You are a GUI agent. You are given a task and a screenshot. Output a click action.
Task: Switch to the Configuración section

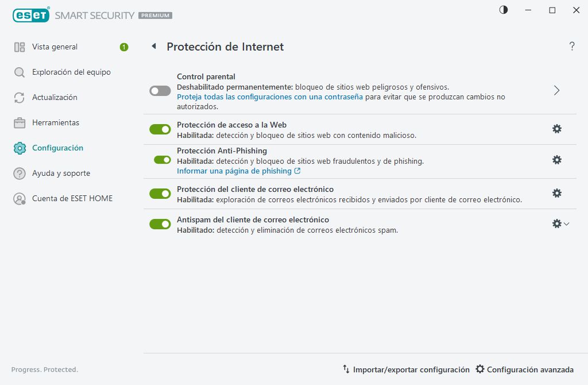pyautogui.click(x=57, y=148)
